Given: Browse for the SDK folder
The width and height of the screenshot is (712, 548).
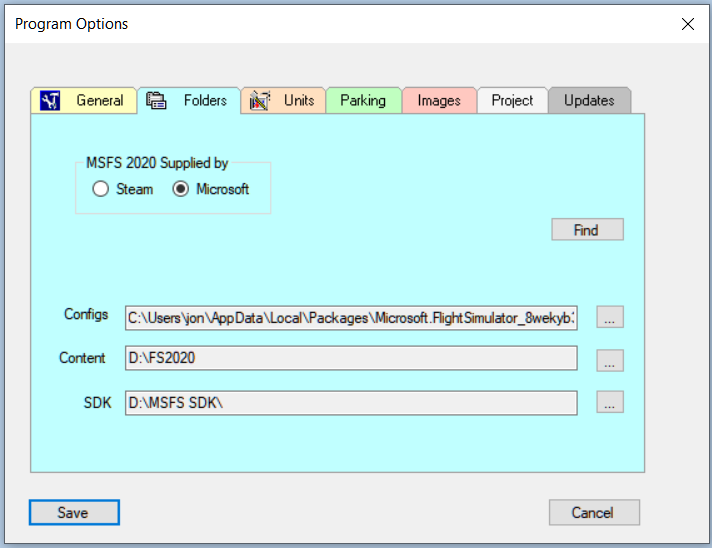Looking at the screenshot, I should tap(610, 402).
